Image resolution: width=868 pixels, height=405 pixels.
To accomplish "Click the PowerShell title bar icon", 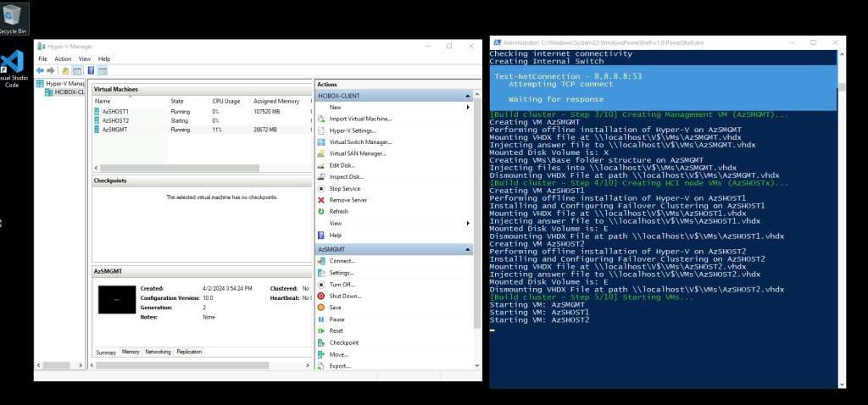I will (497, 42).
